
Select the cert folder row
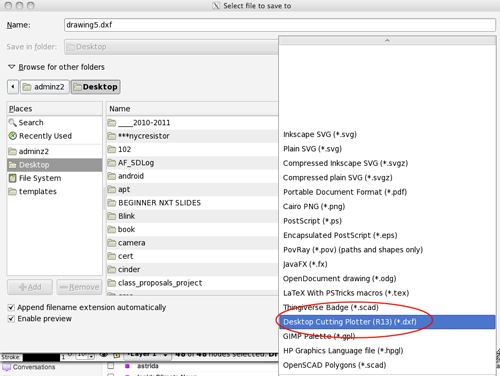[192, 256]
